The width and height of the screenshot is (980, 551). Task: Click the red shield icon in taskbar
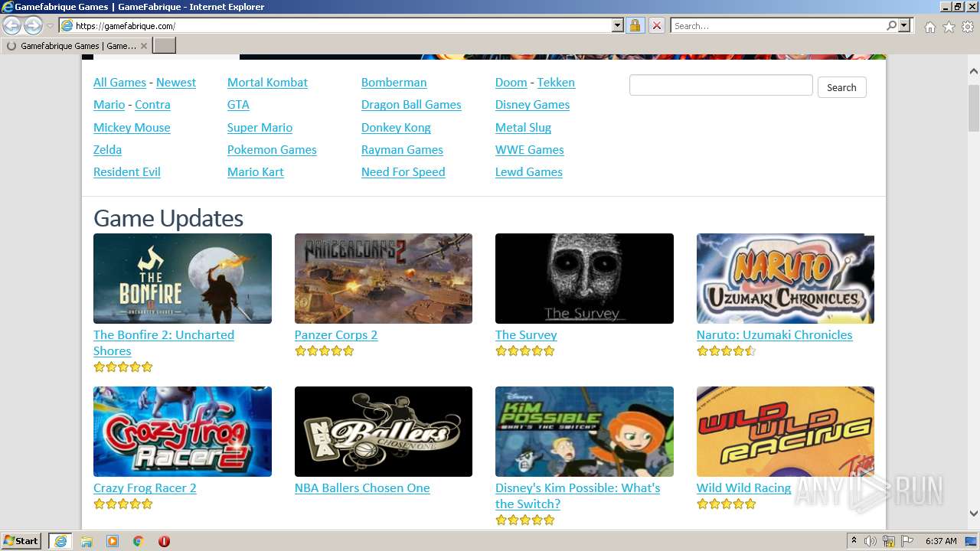pyautogui.click(x=164, y=541)
